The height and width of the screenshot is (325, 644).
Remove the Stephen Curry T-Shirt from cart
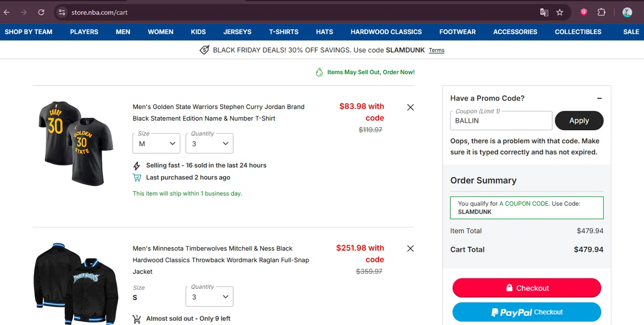pos(410,107)
